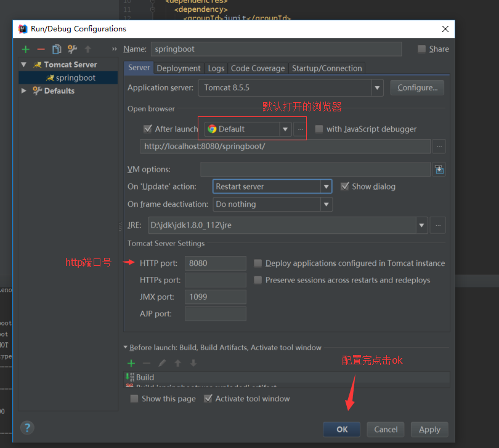Switch to the Server tab

139,68
